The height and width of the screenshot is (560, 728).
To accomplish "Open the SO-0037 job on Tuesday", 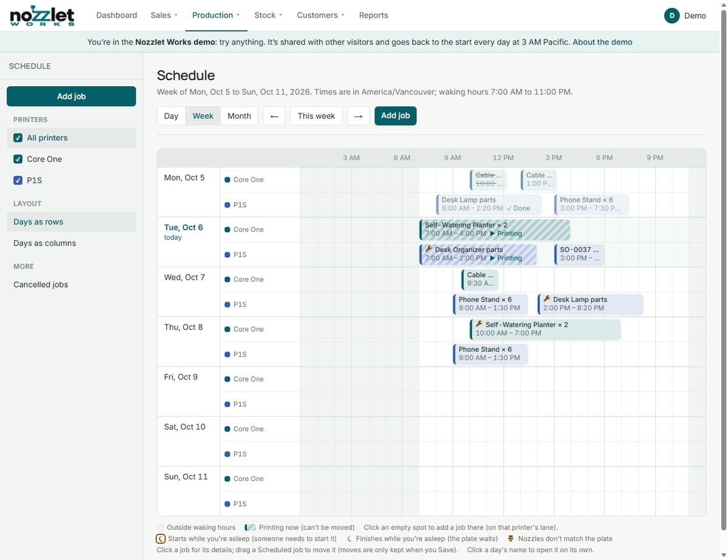I will 579,254.
